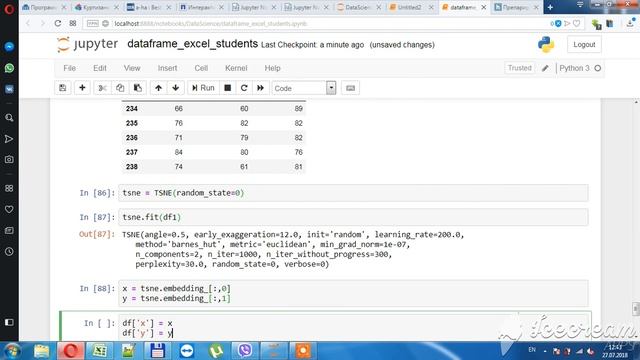This screenshot has height=360, width=640.
Task: Paste cells below with the toolbar icon
Action: pyautogui.click(x=138, y=88)
